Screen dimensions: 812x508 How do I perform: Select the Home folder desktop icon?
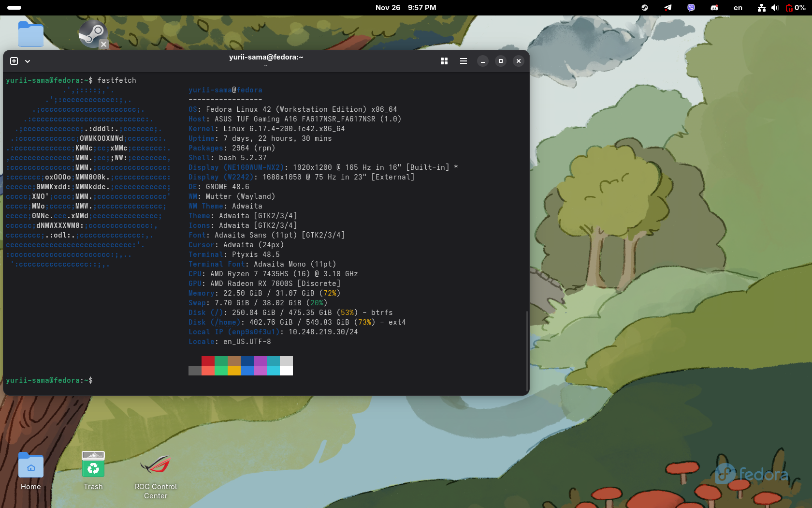pyautogui.click(x=31, y=471)
